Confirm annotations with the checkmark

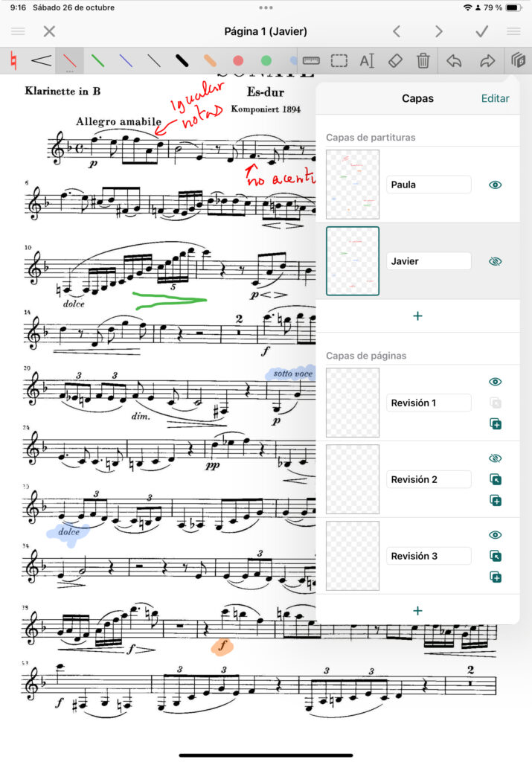(481, 31)
